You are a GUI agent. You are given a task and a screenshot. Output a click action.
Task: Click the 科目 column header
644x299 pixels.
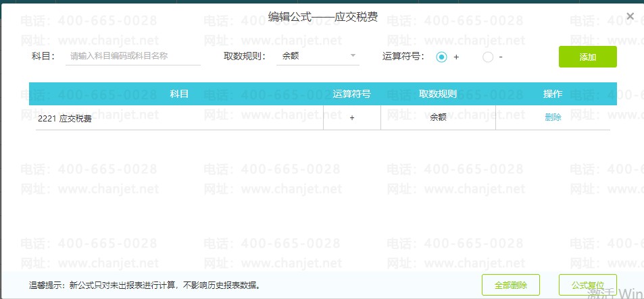click(x=180, y=94)
